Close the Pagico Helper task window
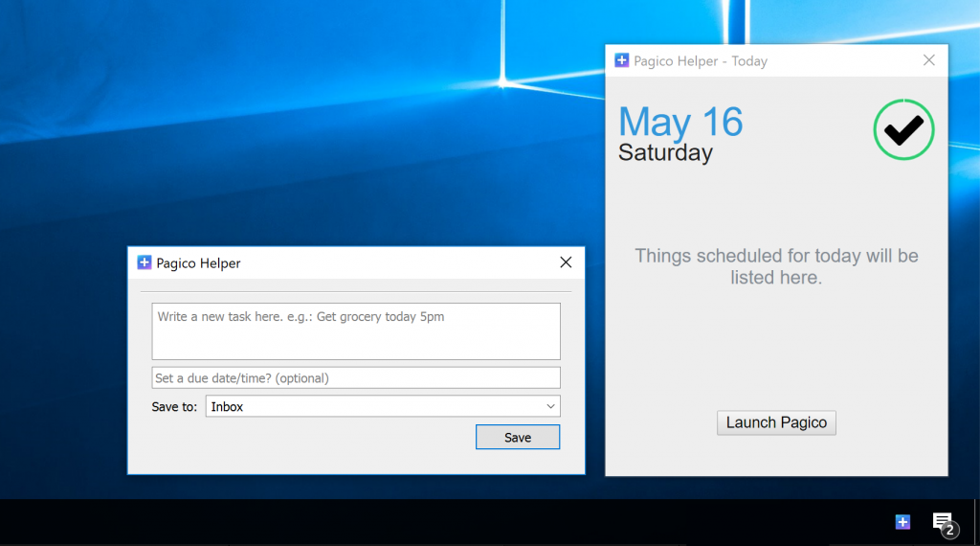This screenshot has height=546, width=980. click(566, 262)
